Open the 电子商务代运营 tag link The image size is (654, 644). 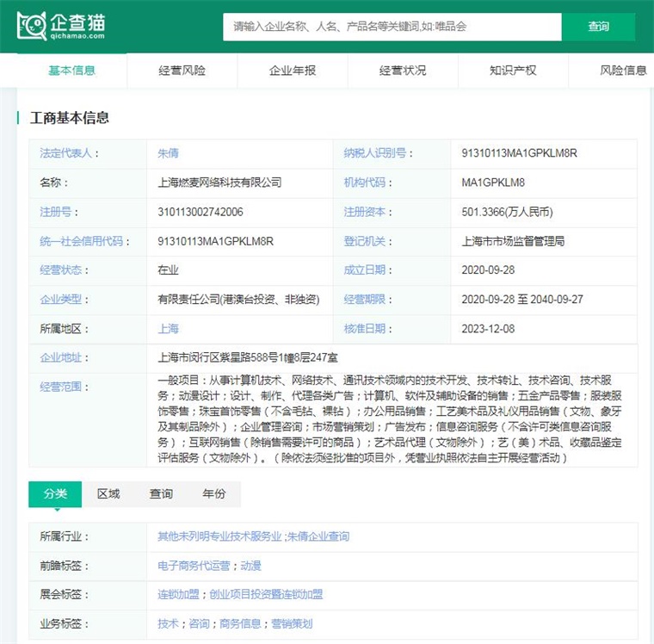[x=194, y=566]
